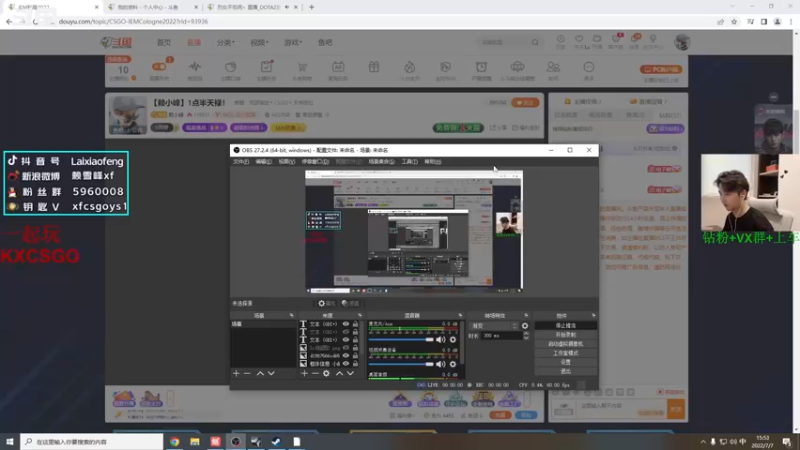
Task: Move selected scene up with arrow
Action: click(x=260, y=373)
